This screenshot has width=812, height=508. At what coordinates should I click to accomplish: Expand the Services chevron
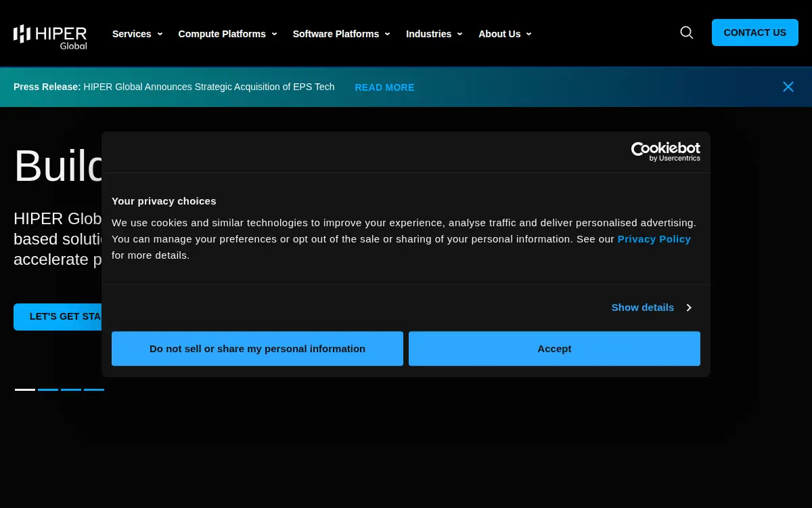click(160, 34)
